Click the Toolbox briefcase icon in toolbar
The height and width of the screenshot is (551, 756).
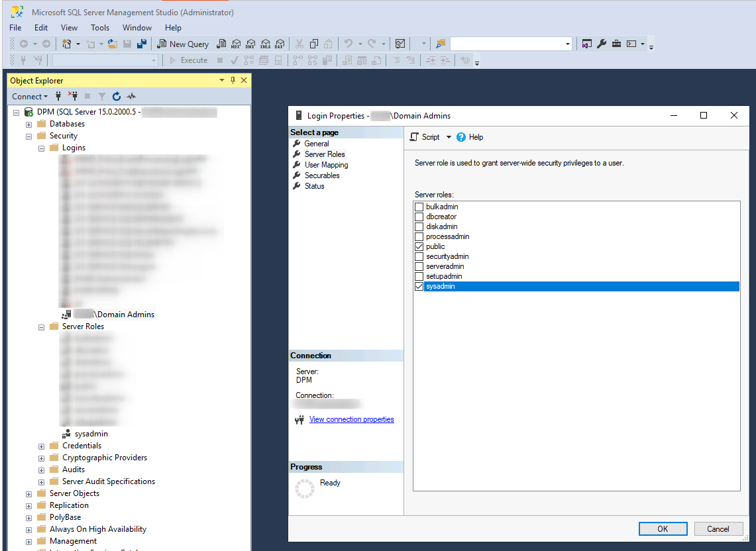click(616, 44)
